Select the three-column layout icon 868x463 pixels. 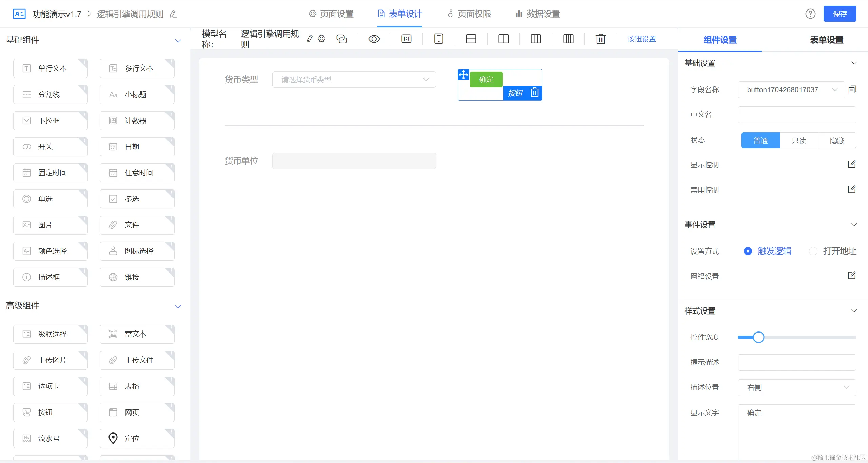536,39
